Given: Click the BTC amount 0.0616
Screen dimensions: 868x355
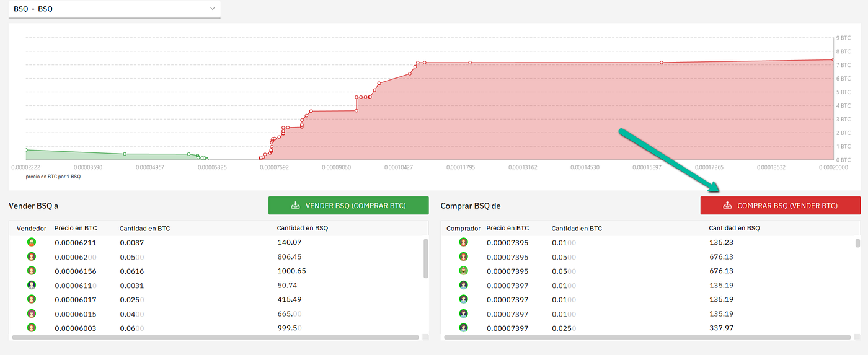Looking at the screenshot, I should (132, 271).
